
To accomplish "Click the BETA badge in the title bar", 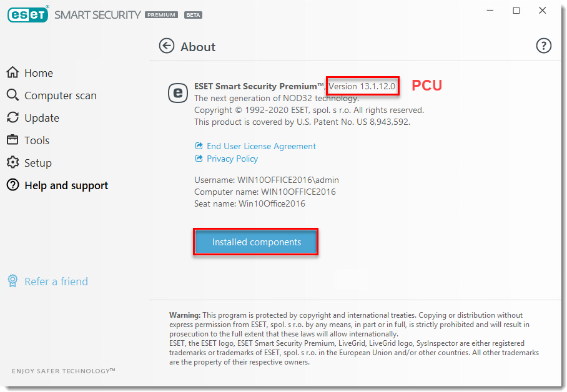I will click(x=193, y=14).
